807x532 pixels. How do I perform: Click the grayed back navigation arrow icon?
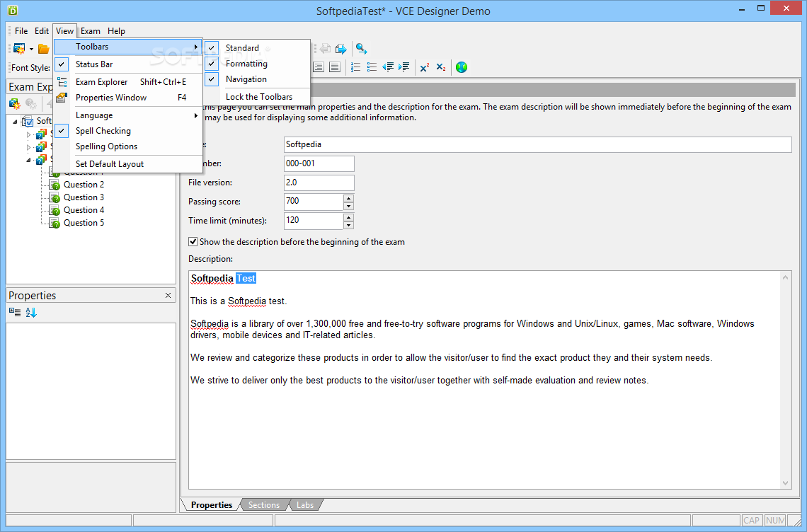(325, 49)
